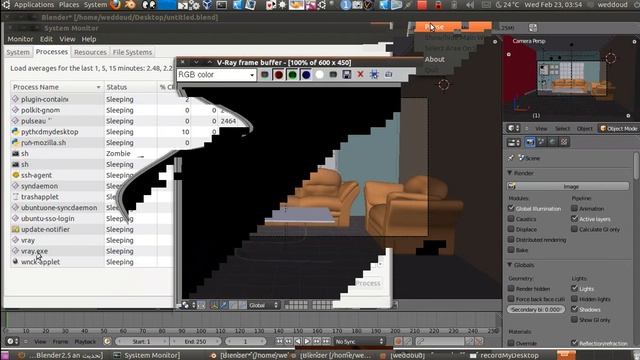Switch to alpha channel white circle icon
This screenshot has height=360, width=640.
320,75
